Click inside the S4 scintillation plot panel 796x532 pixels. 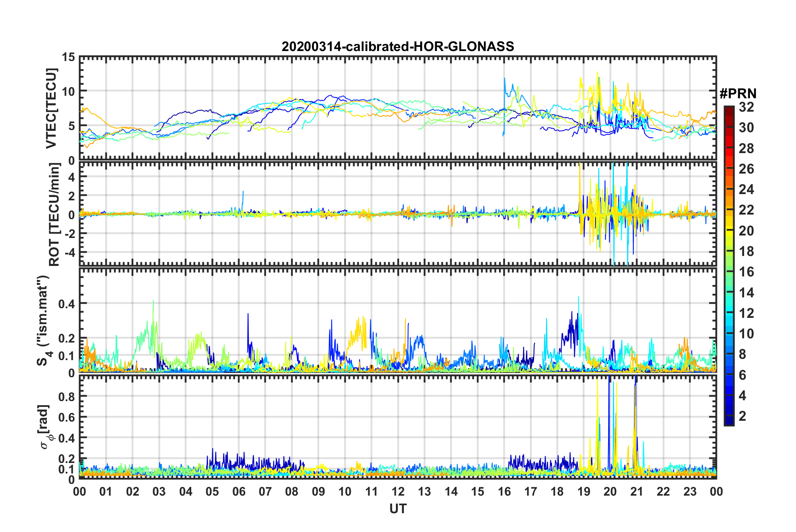[398, 320]
